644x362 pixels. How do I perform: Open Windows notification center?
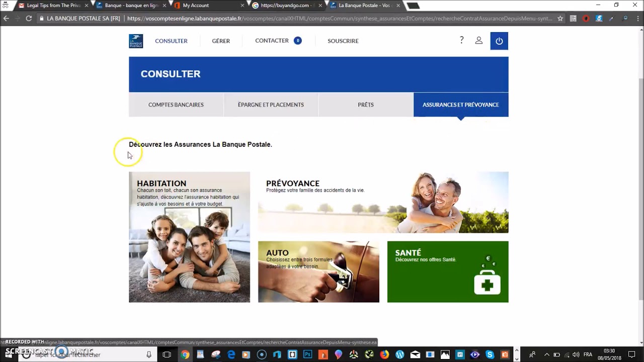coord(632,354)
